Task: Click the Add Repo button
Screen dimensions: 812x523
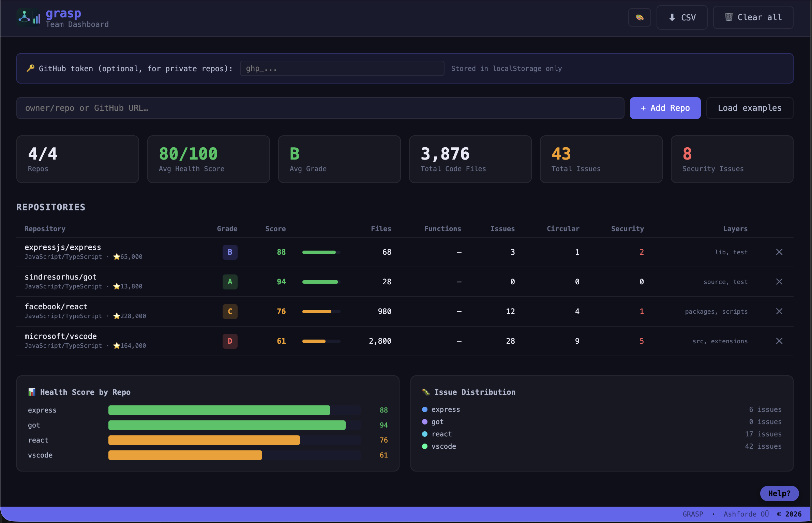Action: pos(665,108)
